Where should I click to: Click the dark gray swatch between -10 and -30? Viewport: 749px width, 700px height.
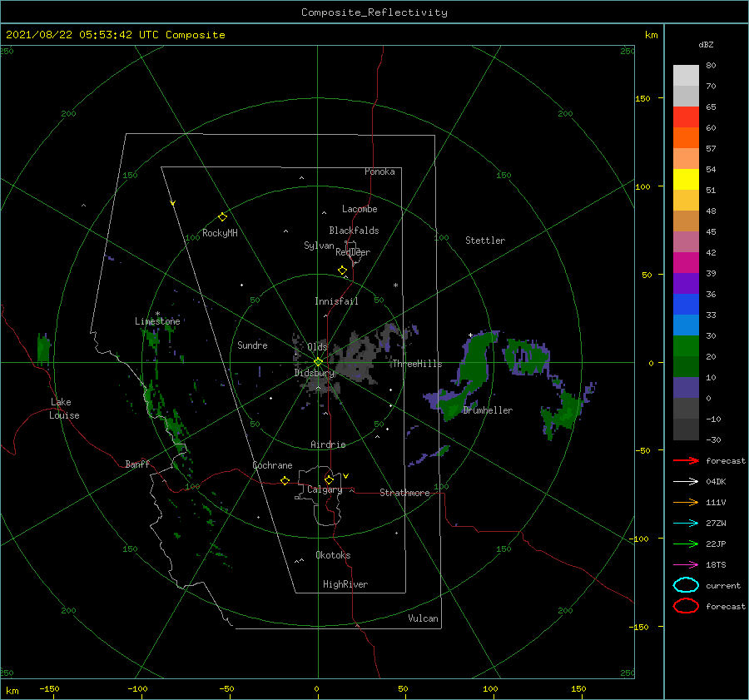[686, 429]
